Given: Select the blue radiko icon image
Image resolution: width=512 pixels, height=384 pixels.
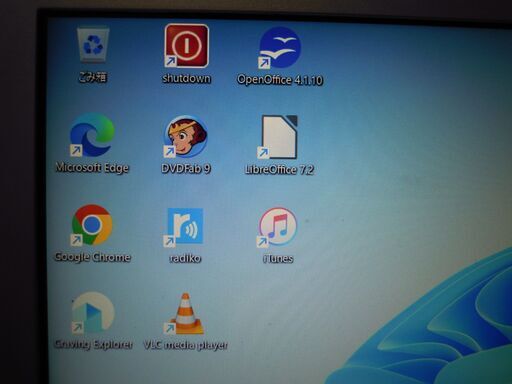Looking at the screenshot, I should tap(184, 226).
